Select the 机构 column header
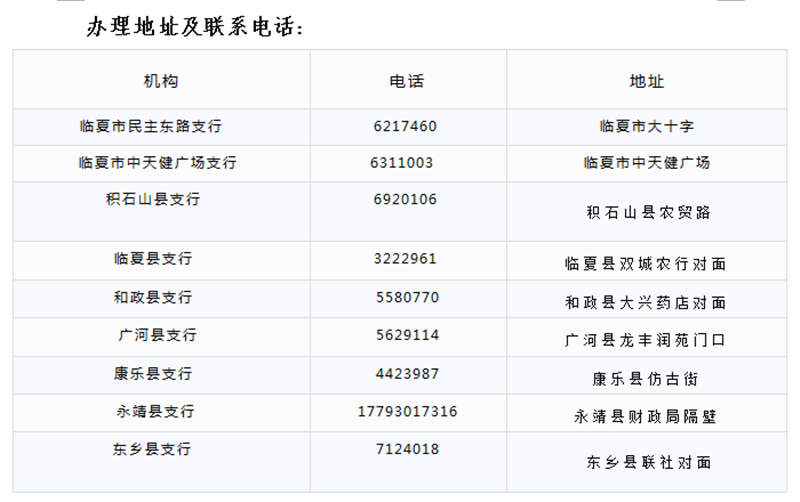The width and height of the screenshot is (800, 502). pyautogui.click(x=161, y=81)
